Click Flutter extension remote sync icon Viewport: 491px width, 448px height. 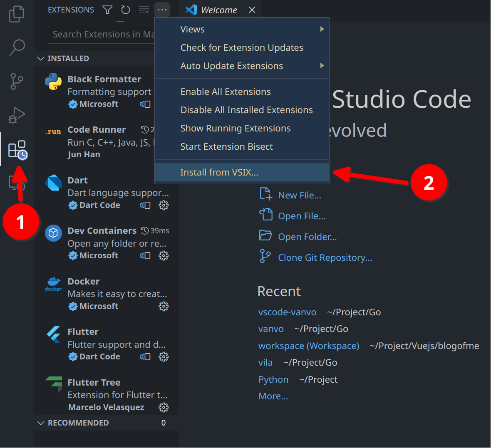tap(145, 357)
